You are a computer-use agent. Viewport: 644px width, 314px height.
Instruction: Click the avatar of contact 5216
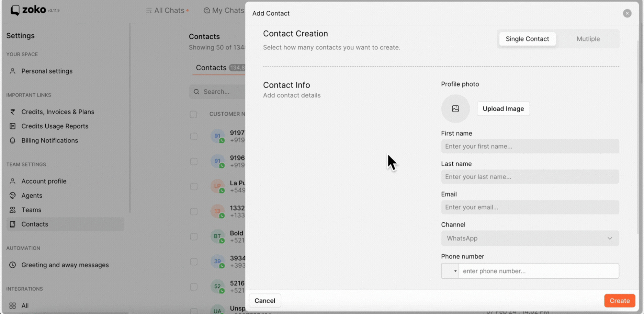pyautogui.click(x=217, y=286)
